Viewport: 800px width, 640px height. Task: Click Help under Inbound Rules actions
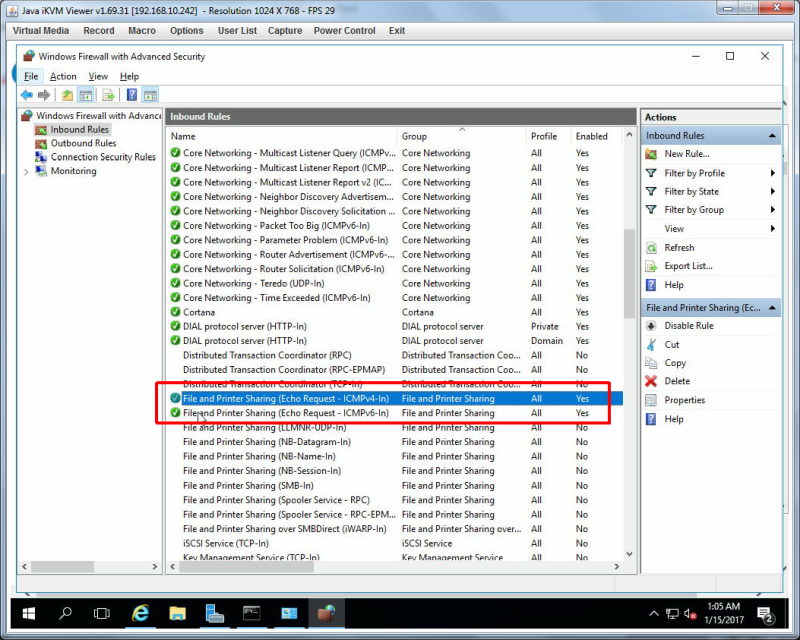click(x=673, y=285)
